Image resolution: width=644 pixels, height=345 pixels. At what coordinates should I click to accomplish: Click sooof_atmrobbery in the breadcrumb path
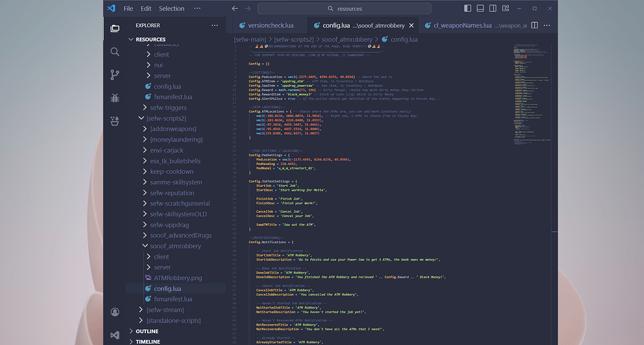coord(347,40)
